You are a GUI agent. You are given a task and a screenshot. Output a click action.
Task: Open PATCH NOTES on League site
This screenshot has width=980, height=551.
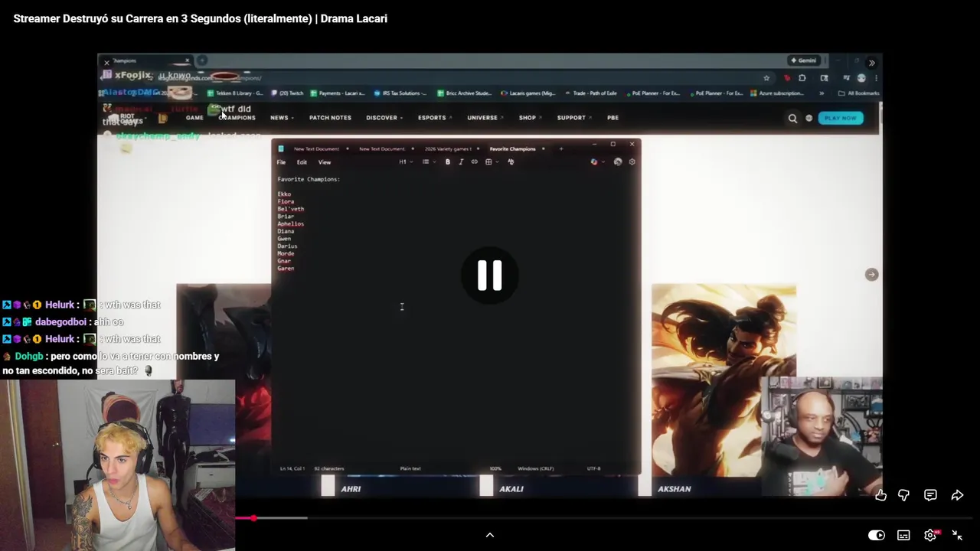pyautogui.click(x=330, y=118)
